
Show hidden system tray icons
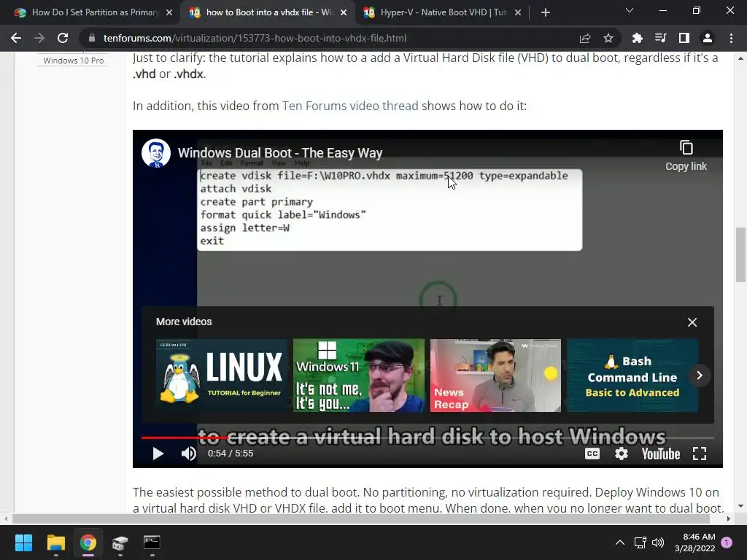click(x=620, y=542)
